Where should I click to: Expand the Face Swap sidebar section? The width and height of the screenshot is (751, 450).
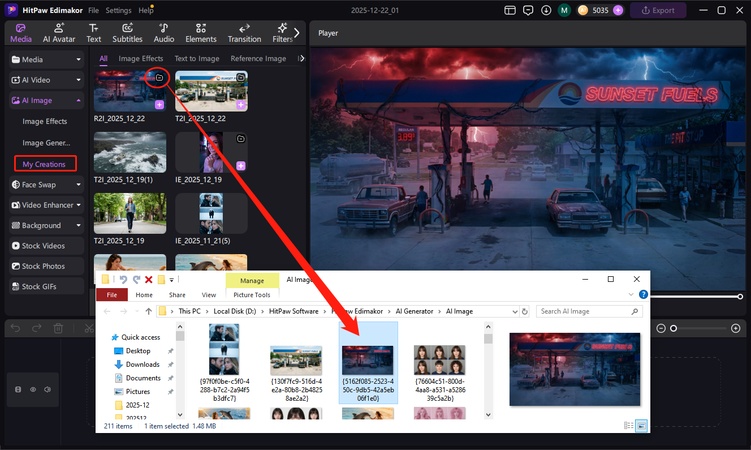click(77, 184)
